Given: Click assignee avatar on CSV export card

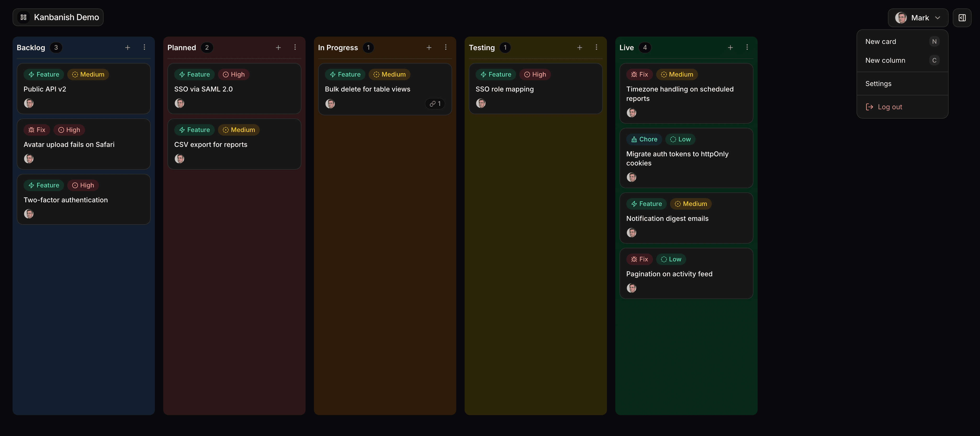Looking at the screenshot, I should 179,158.
